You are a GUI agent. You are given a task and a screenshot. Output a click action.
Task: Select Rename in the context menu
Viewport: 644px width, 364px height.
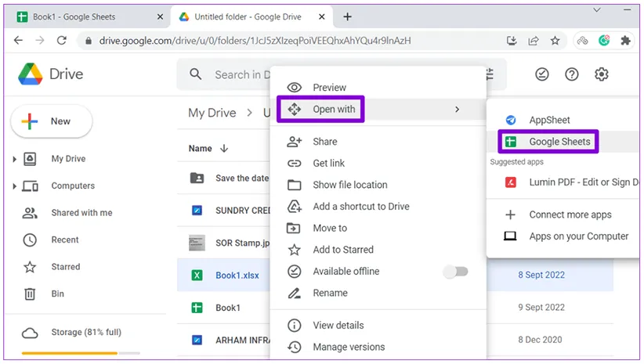pos(330,293)
